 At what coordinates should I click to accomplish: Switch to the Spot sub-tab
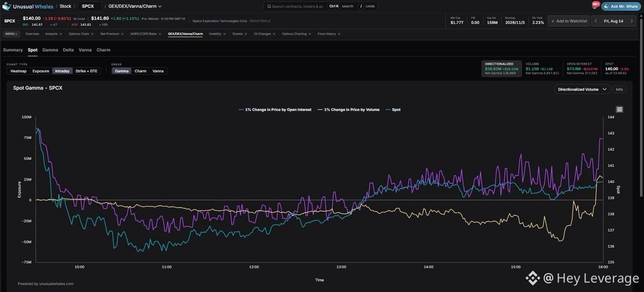pos(33,50)
